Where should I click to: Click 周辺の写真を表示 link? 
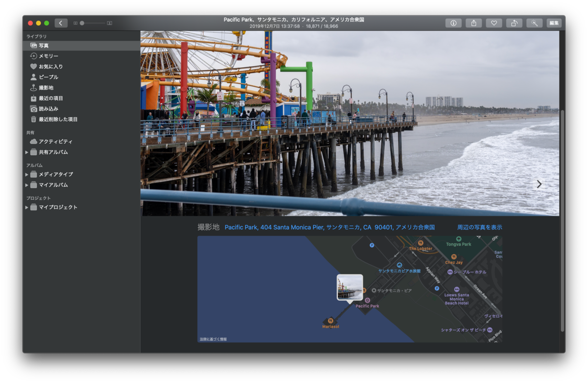tap(480, 228)
